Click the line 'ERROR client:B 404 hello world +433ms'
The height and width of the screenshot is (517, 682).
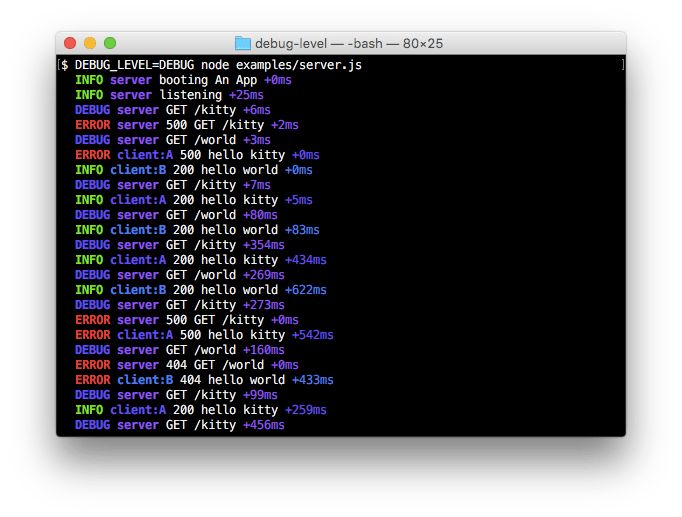tap(204, 380)
